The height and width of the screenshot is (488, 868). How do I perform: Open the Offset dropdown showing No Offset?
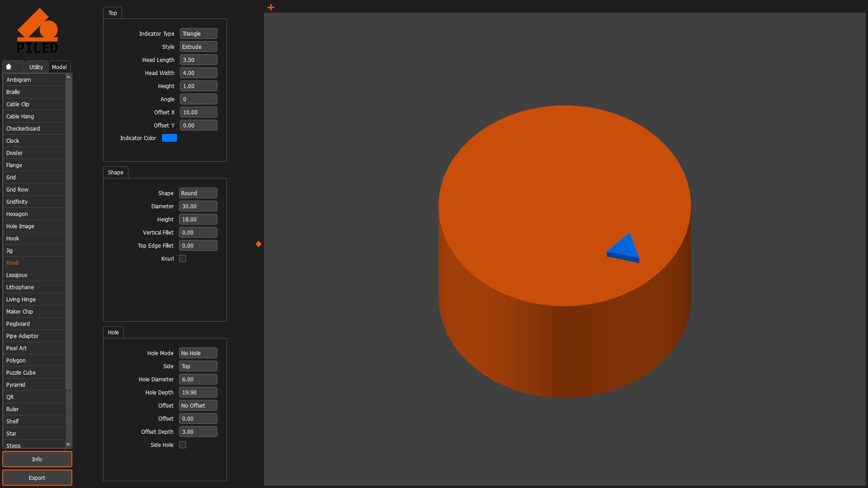[198, 405]
